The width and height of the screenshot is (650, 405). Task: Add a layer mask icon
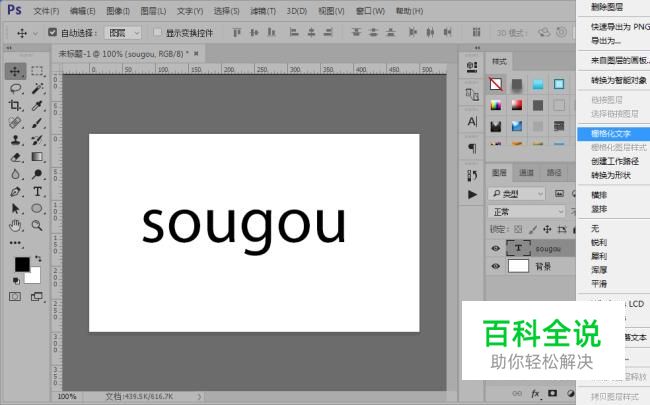click(553, 393)
